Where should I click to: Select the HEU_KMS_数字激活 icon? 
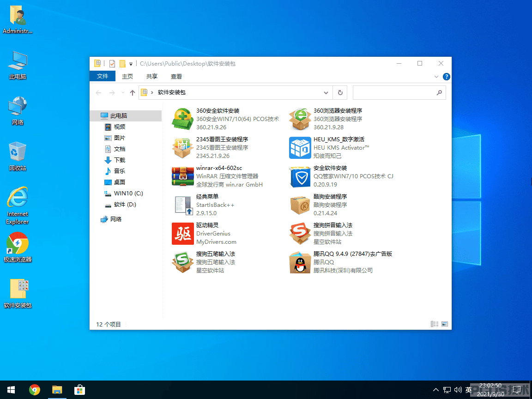pyautogui.click(x=300, y=148)
